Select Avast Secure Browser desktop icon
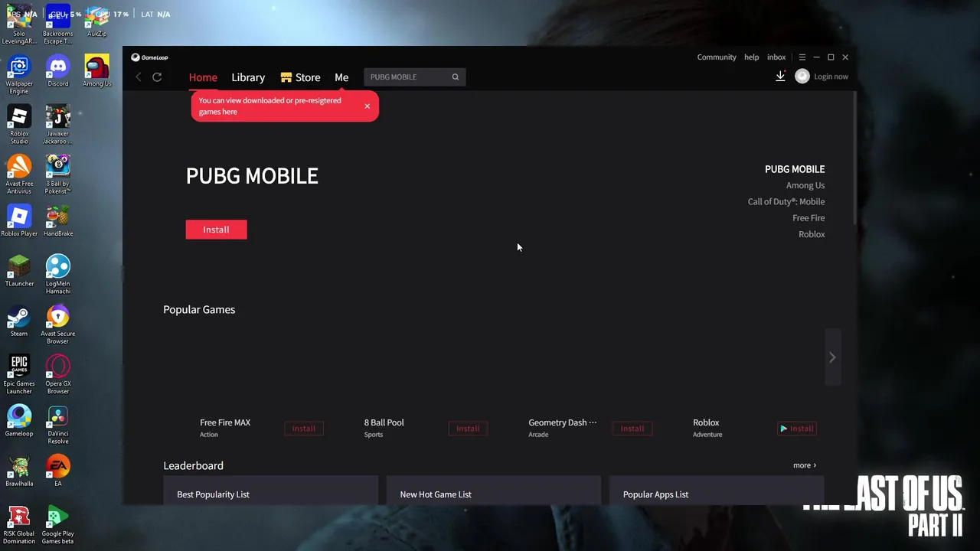The height and width of the screenshot is (551, 980). [x=57, y=324]
